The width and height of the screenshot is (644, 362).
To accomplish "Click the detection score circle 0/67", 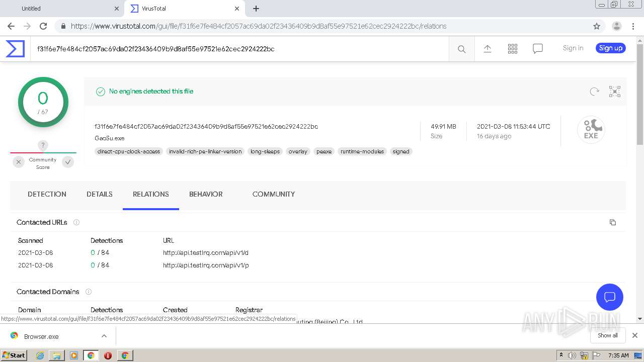I will click(43, 102).
